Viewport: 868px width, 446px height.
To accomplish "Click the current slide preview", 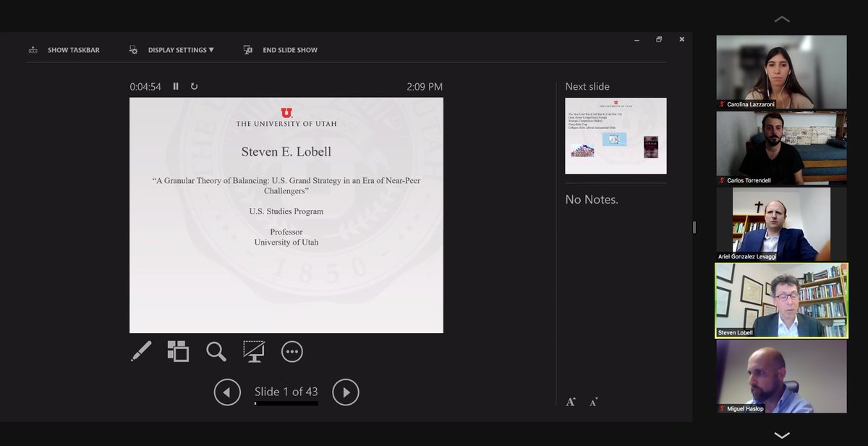I will [286, 215].
